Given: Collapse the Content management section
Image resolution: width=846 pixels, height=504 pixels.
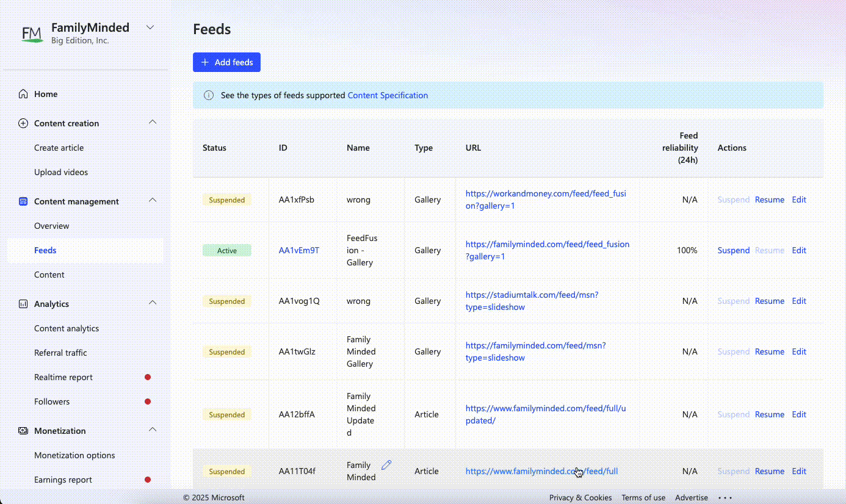Looking at the screenshot, I should coord(153,200).
